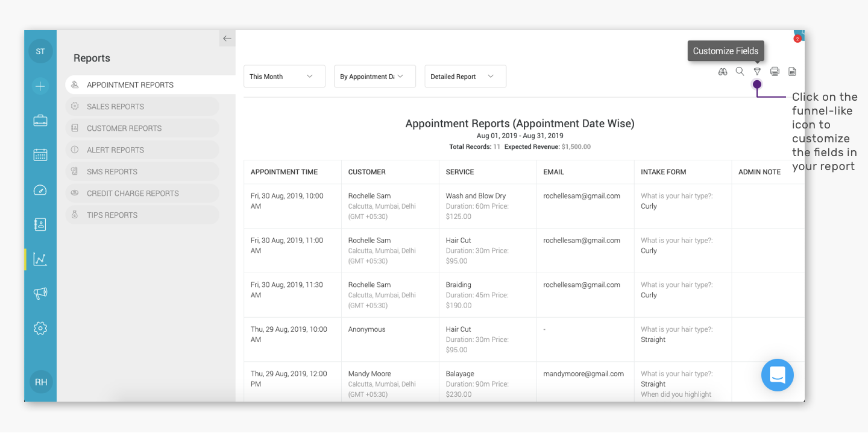The image size is (868, 433).
Task: Click the Mandy Moore customer name
Action: click(x=370, y=374)
